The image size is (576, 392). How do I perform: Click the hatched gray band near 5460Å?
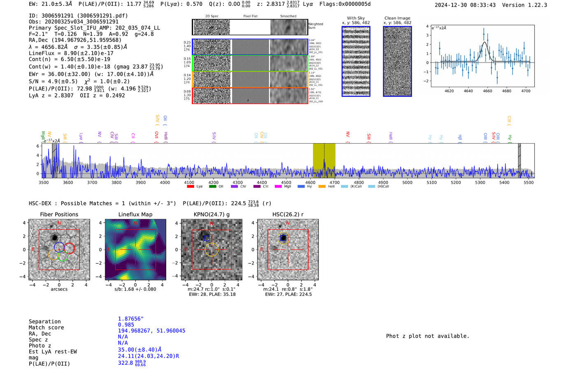click(x=519, y=160)
